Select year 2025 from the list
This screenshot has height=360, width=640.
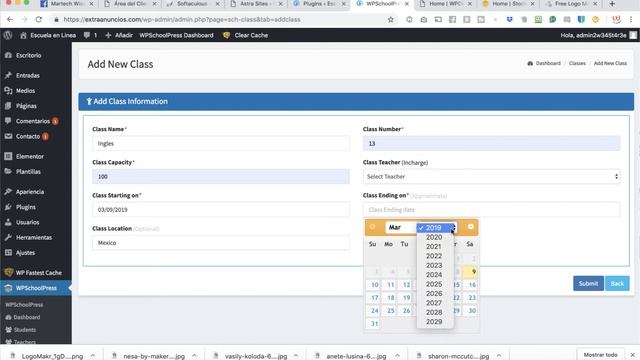tap(434, 284)
